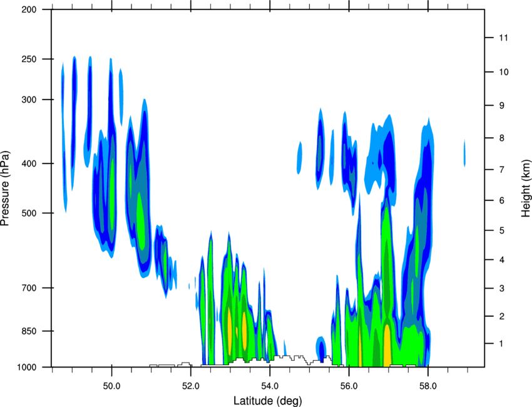532x407 pixels.
Task: Click the Latitude (deg) axis title
Action: (x=268, y=401)
